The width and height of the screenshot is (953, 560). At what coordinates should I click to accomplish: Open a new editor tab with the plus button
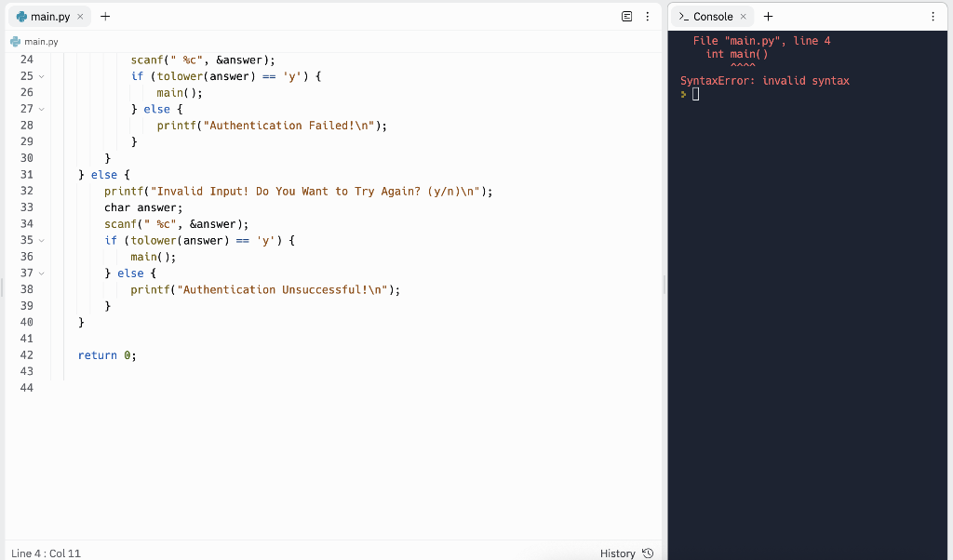click(x=104, y=16)
